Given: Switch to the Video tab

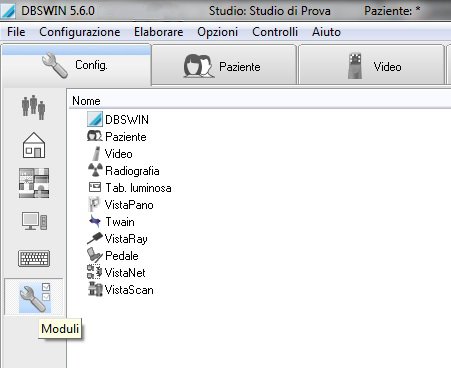Looking at the screenshot, I should (372, 66).
